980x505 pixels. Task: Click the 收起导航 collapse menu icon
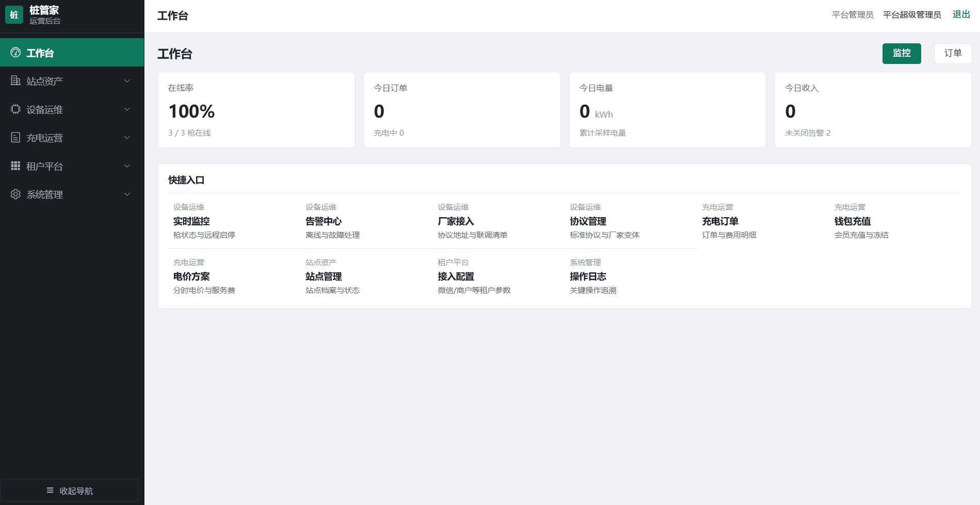tap(50, 490)
